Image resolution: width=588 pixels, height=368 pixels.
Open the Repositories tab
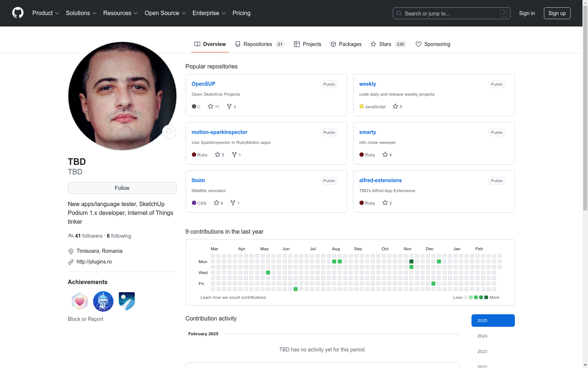click(260, 44)
